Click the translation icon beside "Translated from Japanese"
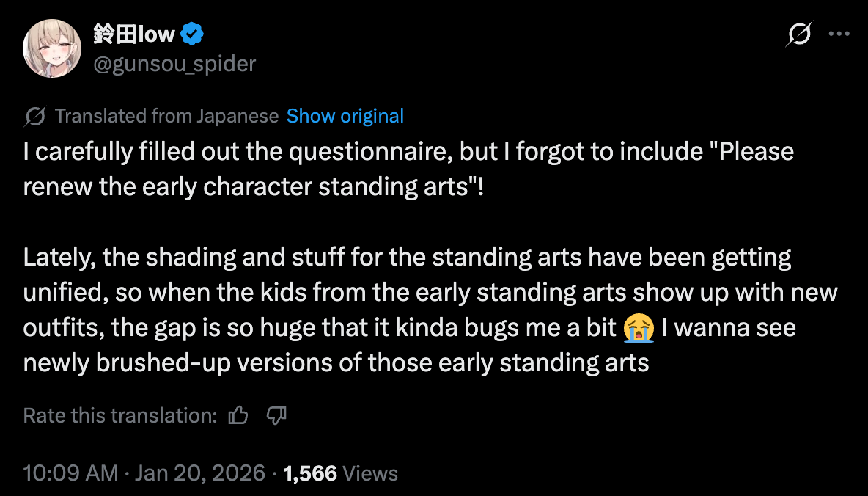The height and width of the screenshot is (496, 868). tap(35, 116)
